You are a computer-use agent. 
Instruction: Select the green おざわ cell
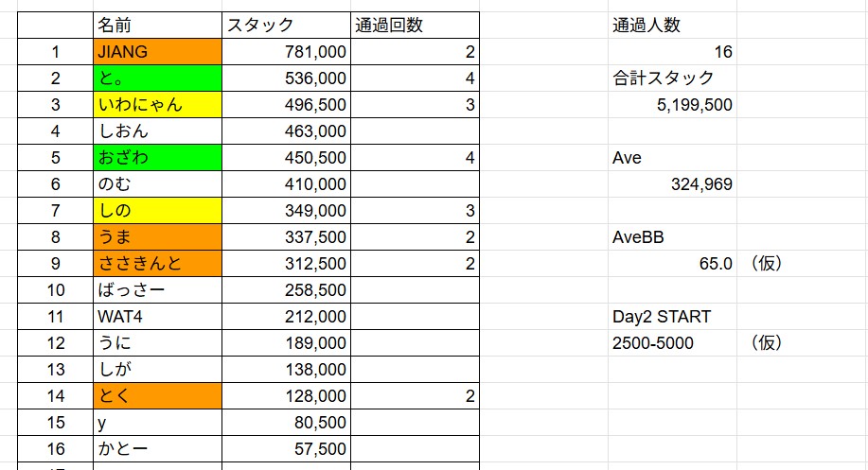point(157,158)
